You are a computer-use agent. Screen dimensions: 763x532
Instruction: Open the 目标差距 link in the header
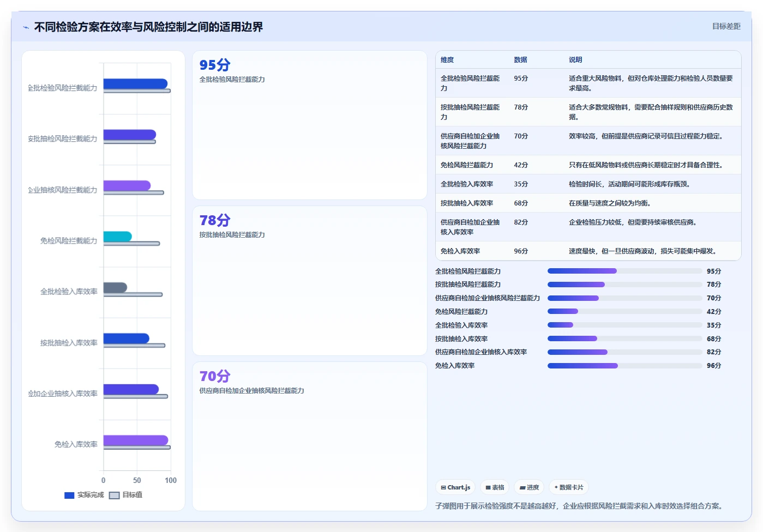coord(726,26)
